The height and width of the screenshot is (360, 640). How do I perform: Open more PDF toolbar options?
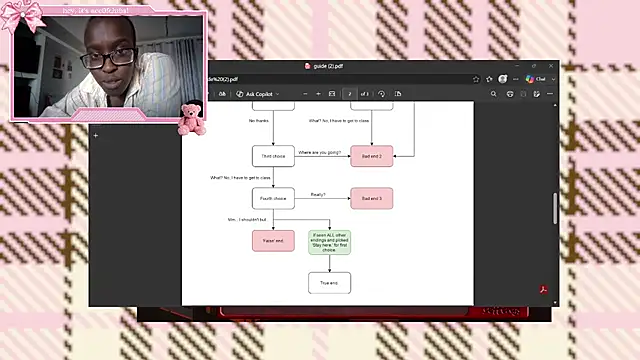point(550,94)
